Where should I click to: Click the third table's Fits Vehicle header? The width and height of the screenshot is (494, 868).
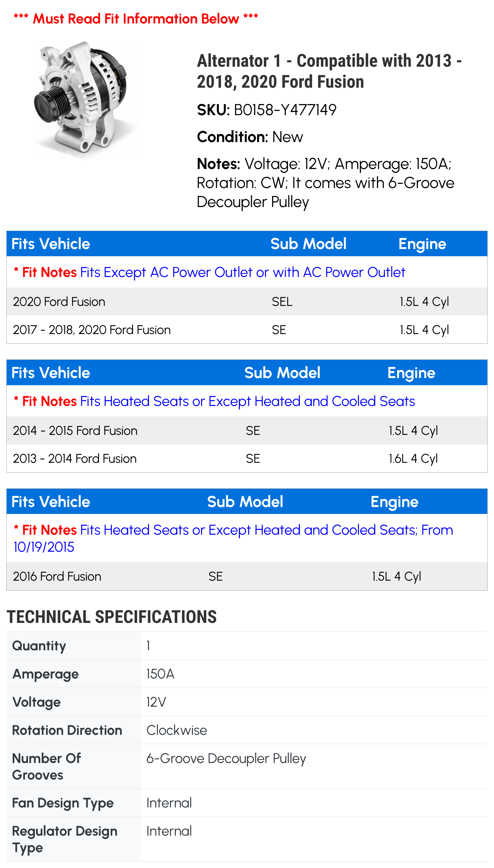[51, 502]
